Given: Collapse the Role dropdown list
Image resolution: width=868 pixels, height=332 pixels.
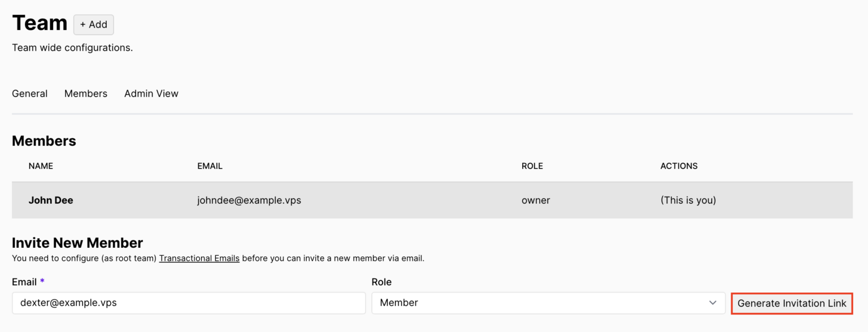Looking at the screenshot, I should (713, 303).
